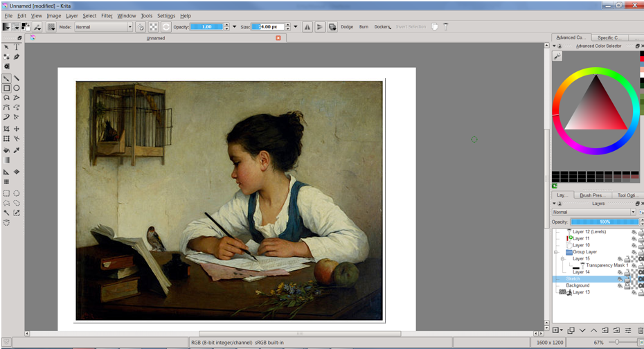This screenshot has height=349, width=644.
Task: Open the Select menu
Action: click(x=89, y=16)
